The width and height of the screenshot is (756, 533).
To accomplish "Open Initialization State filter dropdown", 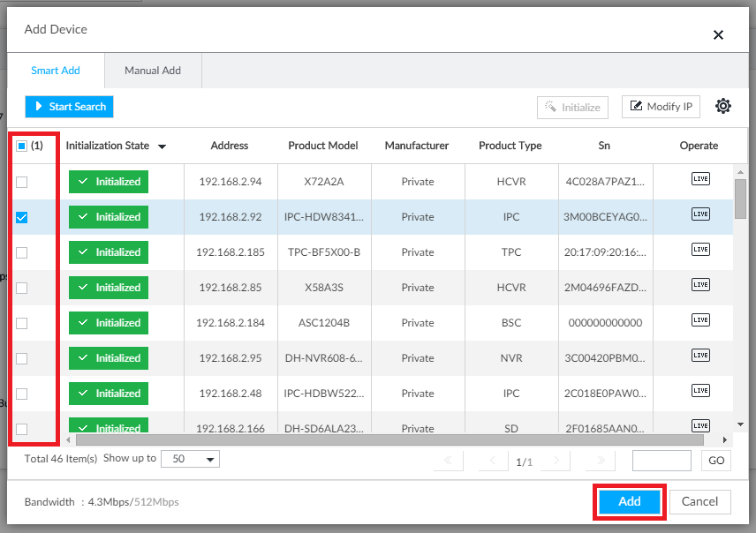I will click(163, 146).
